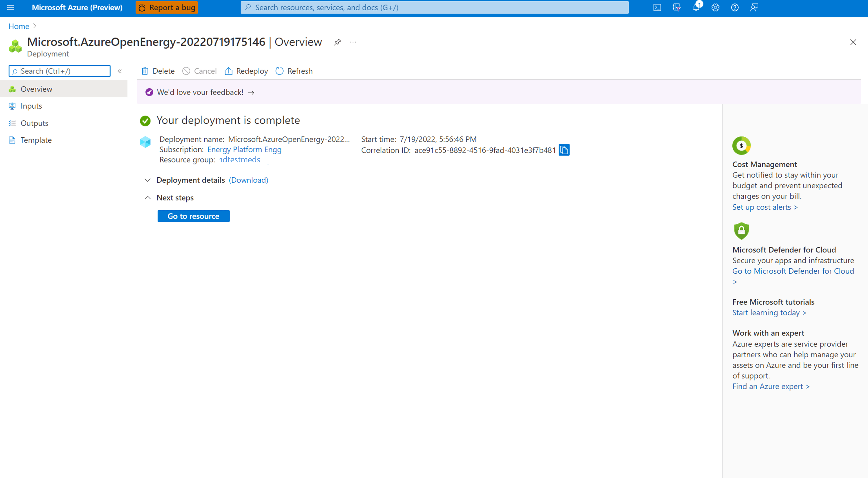Open the help question mark icon
The width and height of the screenshot is (868, 478).
tap(735, 7)
